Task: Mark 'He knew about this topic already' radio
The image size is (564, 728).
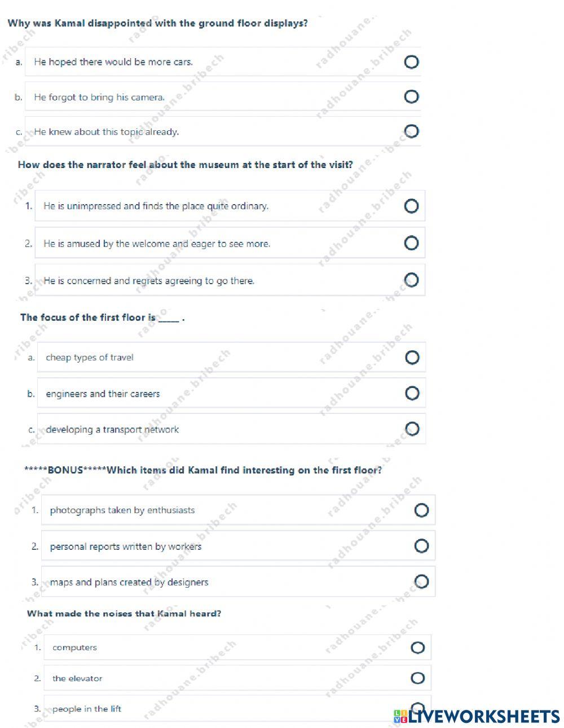Action: click(412, 131)
